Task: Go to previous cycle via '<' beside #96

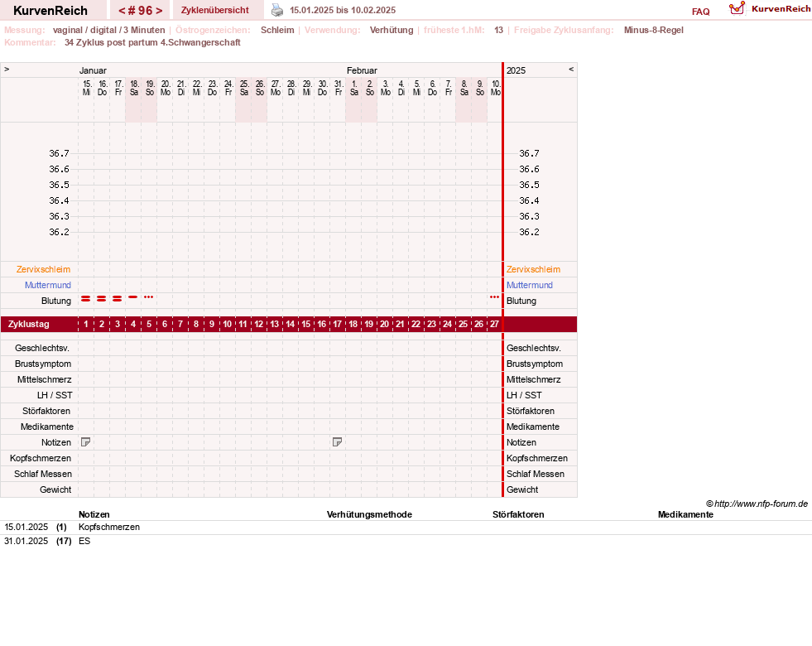Action: pos(123,11)
